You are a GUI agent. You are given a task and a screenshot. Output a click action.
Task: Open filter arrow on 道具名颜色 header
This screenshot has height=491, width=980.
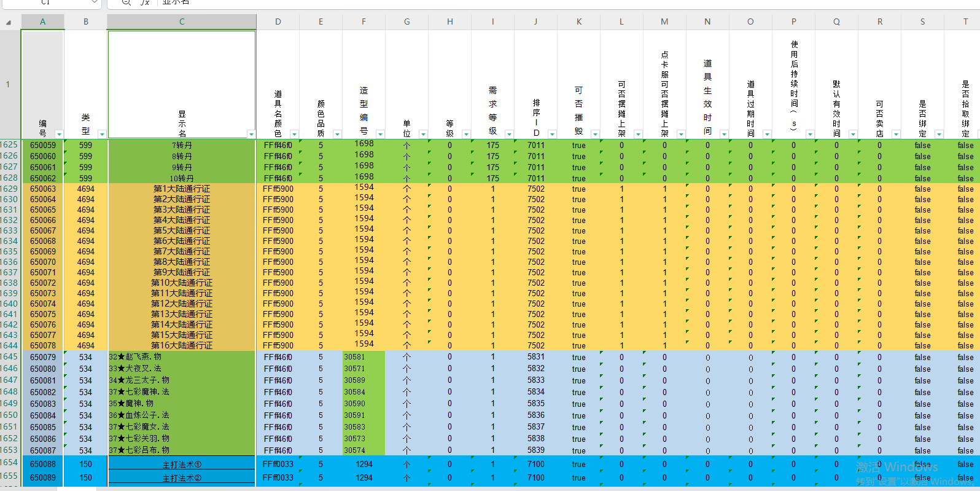[294, 134]
